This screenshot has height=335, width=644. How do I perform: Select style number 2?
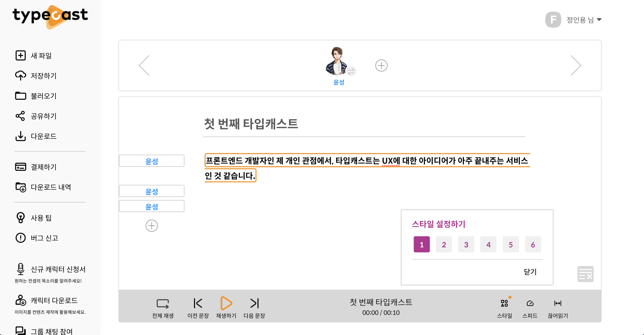click(x=444, y=244)
